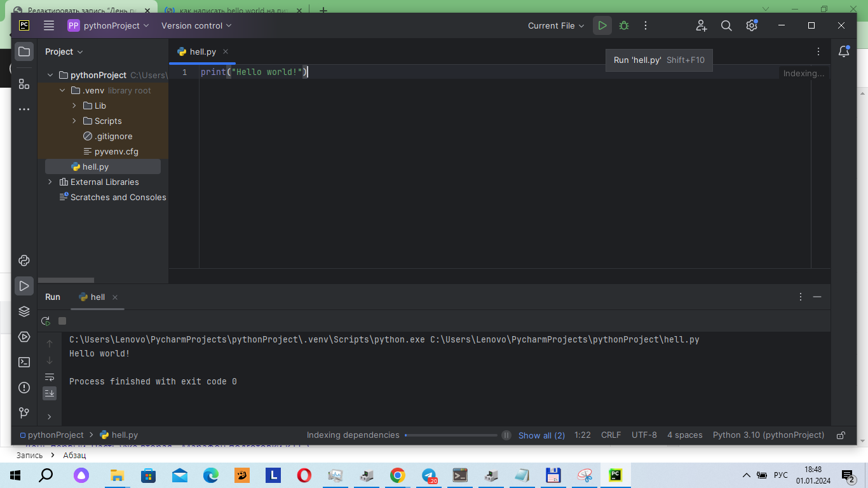The width and height of the screenshot is (868, 488).
Task: Open the Version control menu
Action: pos(196,26)
